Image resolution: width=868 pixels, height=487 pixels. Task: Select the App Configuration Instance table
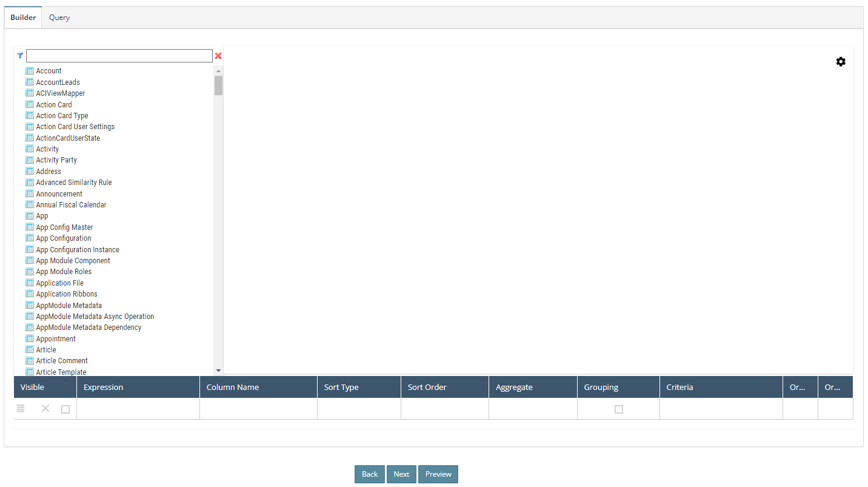[78, 249]
